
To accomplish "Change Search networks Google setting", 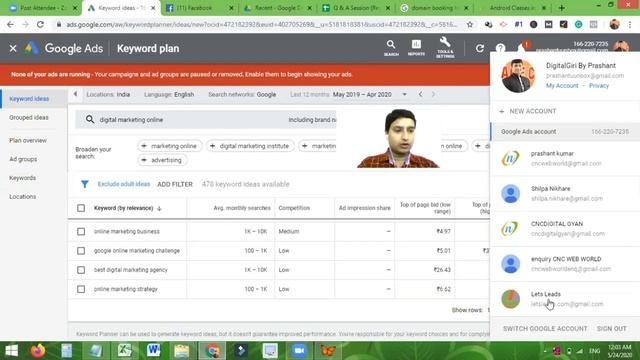I will coord(242,94).
